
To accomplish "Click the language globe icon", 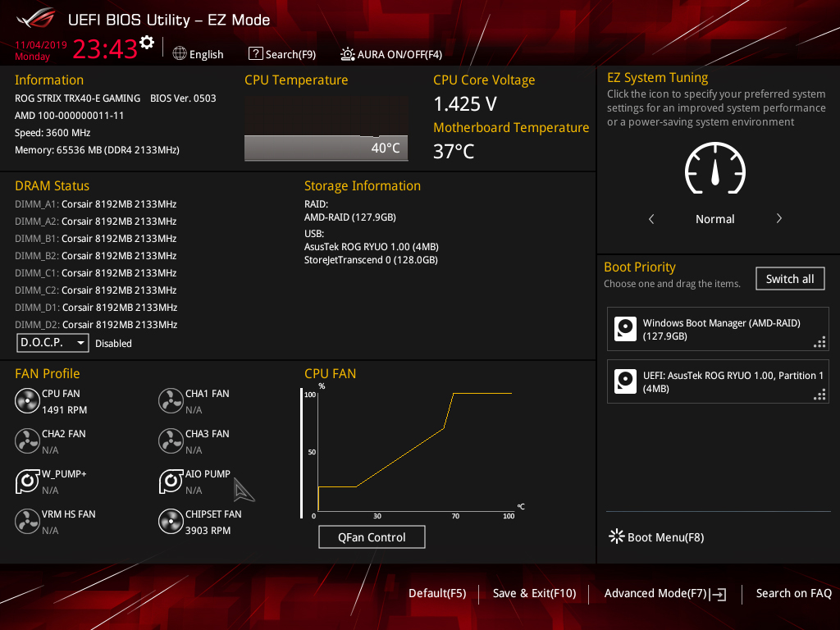I will 180,53.
